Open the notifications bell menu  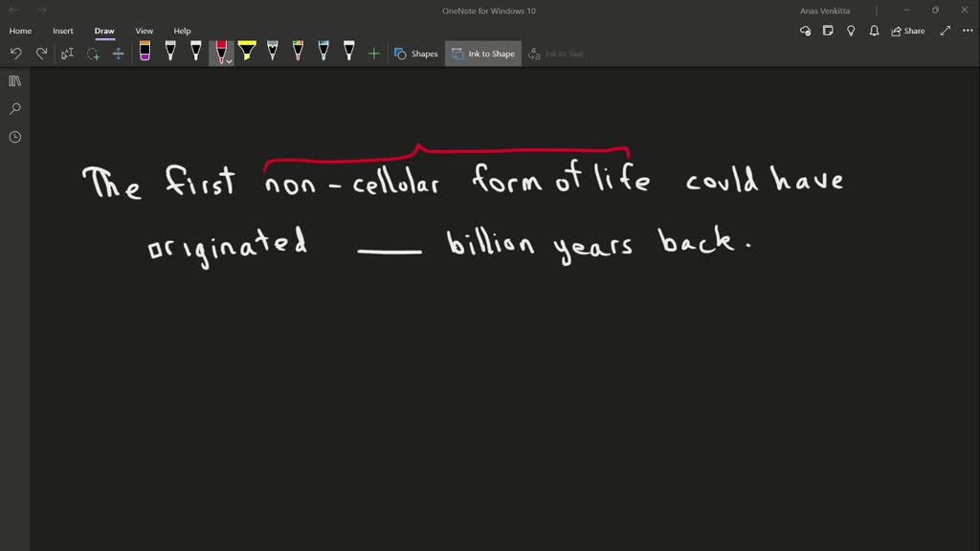click(873, 31)
